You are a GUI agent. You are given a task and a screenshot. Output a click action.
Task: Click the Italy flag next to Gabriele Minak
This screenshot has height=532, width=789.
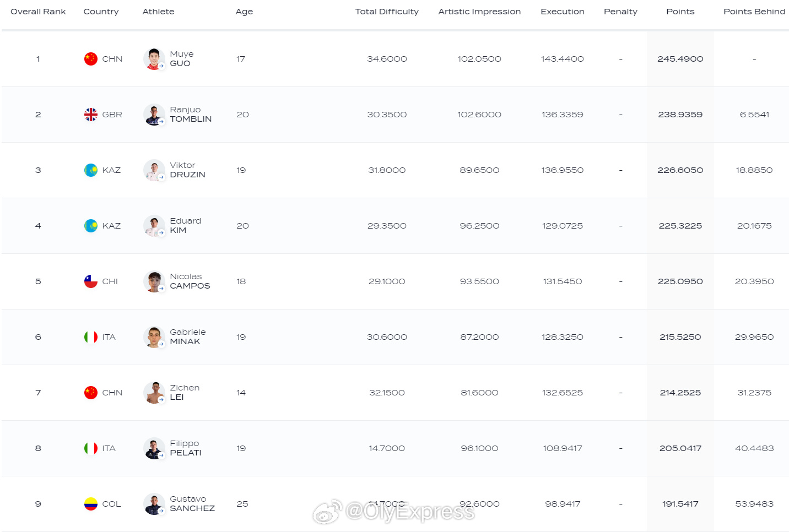pyautogui.click(x=91, y=337)
